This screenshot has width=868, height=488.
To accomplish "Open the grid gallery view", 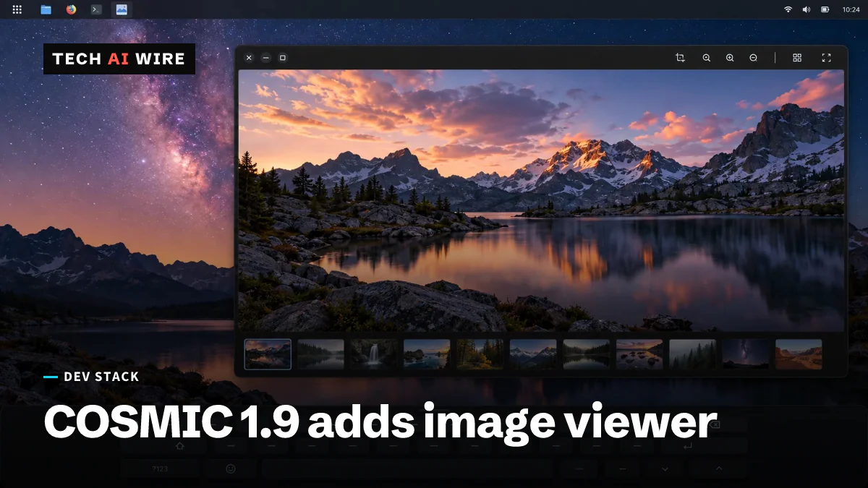I will coord(797,58).
